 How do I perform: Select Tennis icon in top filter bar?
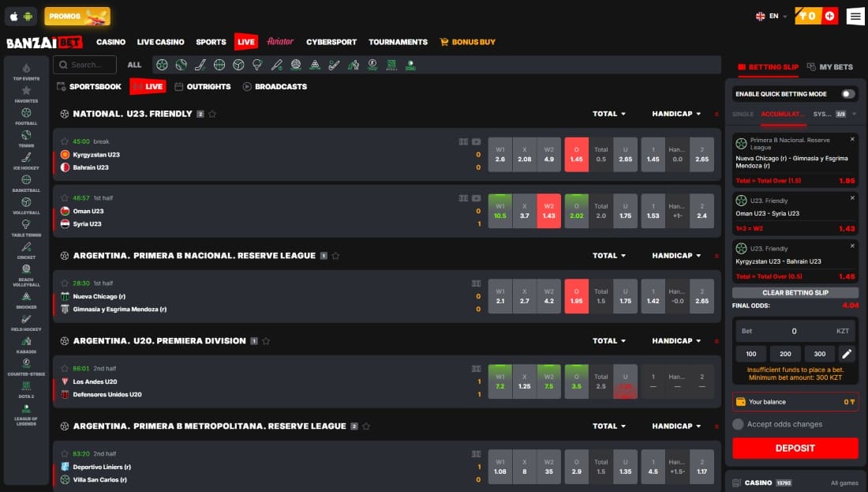point(181,65)
